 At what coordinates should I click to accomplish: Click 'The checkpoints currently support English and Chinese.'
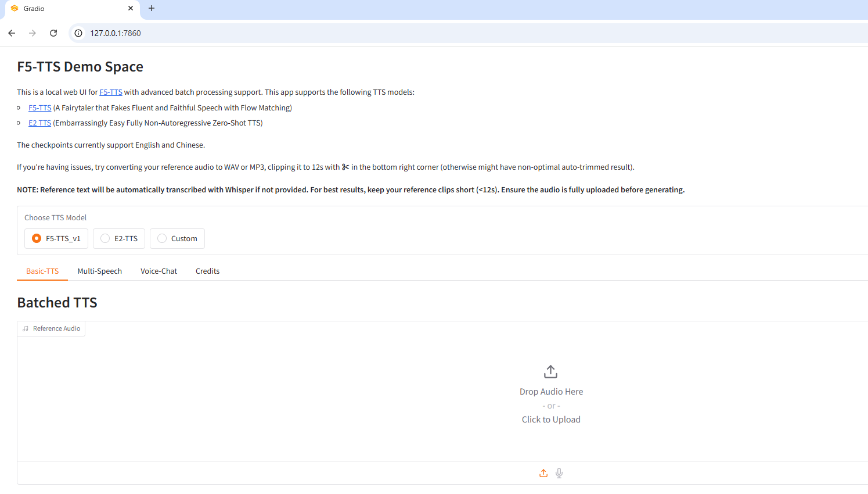point(111,145)
